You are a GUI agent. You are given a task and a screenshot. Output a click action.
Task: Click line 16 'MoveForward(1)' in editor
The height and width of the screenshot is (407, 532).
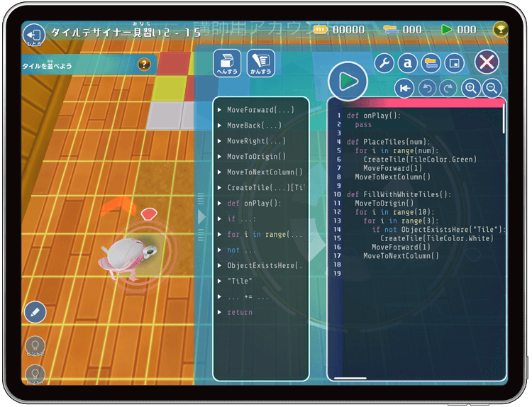(x=401, y=247)
